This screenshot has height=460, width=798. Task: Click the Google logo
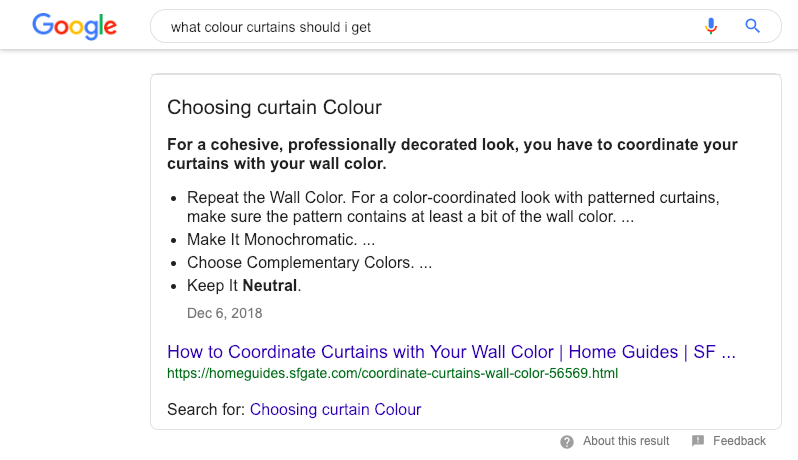(73, 26)
